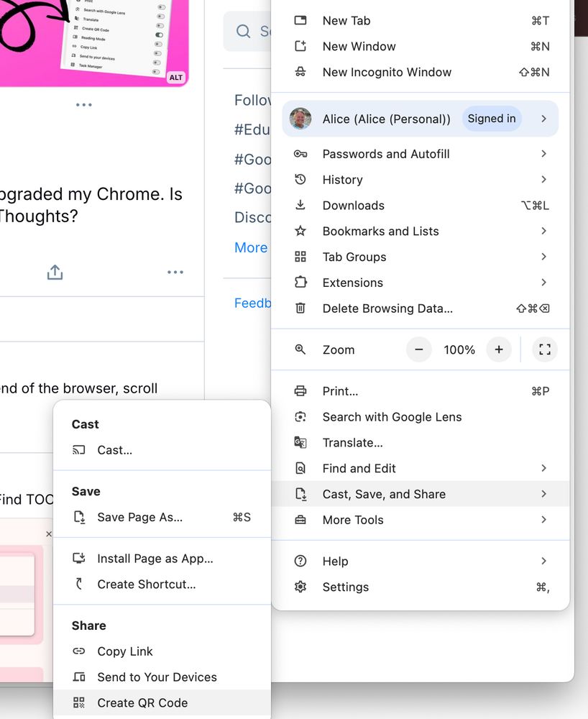
Task: Choose Save Page As... in the submenu
Action: (162, 517)
